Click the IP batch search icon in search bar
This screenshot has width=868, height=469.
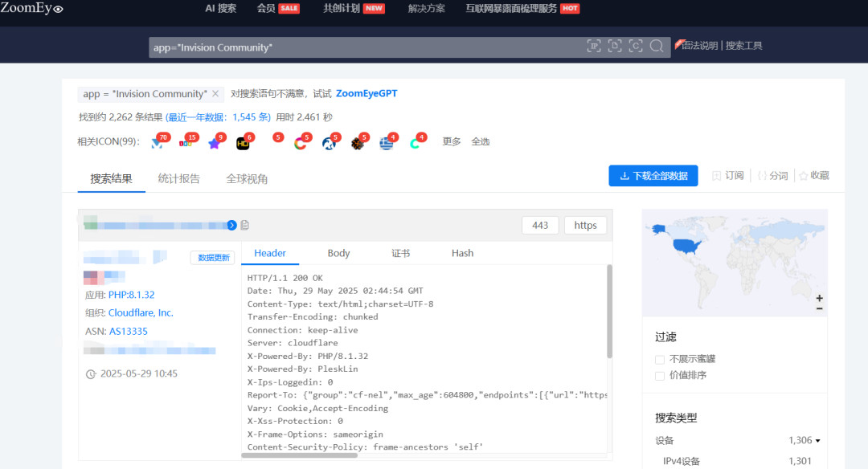tap(594, 46)
